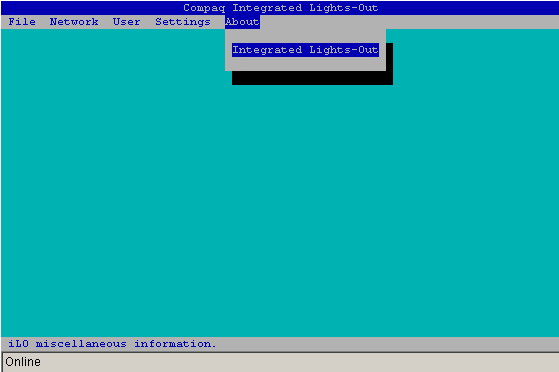Click the word "Integrated" in the title bar
This screenshot has height=372, width=559.
tap(267, 8)
